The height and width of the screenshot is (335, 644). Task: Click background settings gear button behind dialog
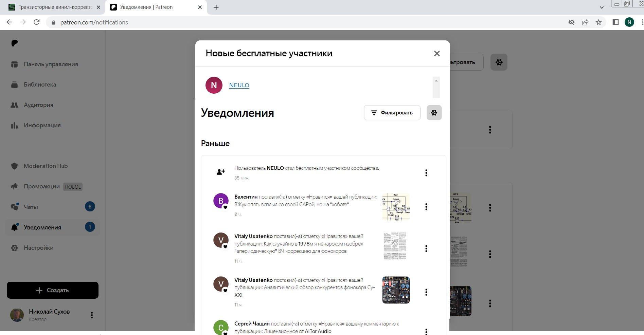[499, 62]
